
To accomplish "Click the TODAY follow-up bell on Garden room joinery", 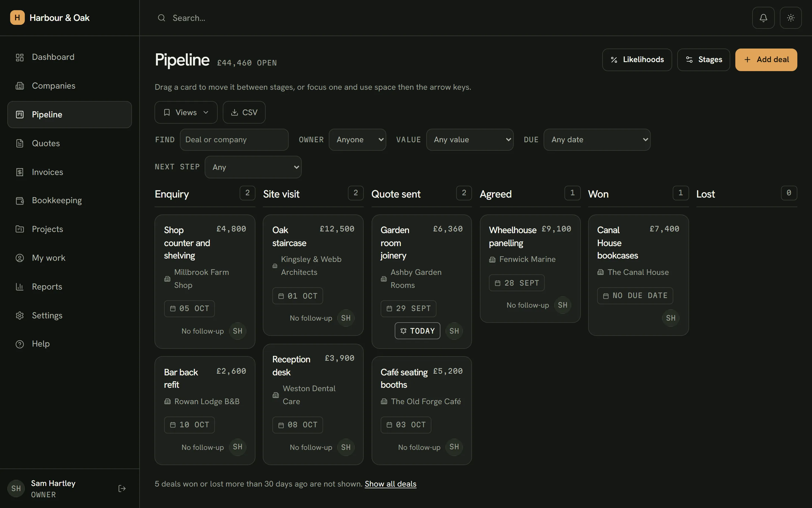I will 417,331.
